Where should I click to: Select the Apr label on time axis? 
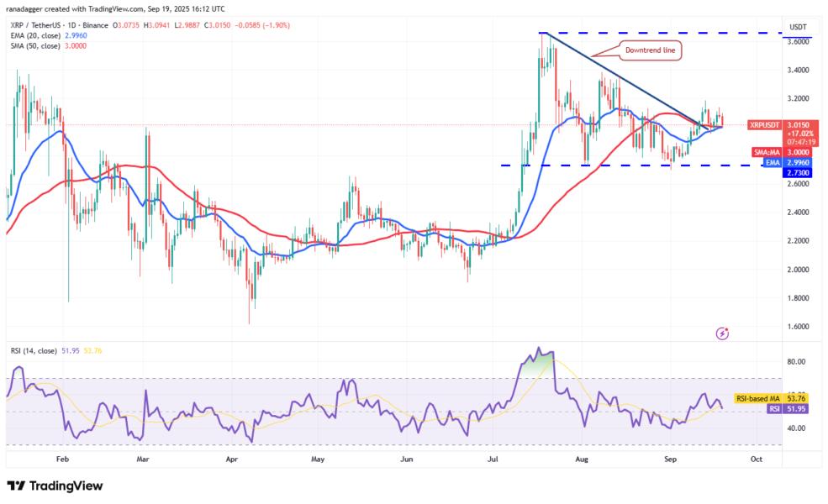click(232, 459)
